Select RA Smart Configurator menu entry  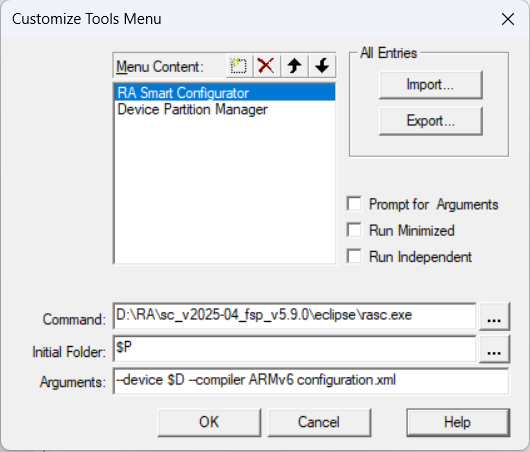[225, 93]
